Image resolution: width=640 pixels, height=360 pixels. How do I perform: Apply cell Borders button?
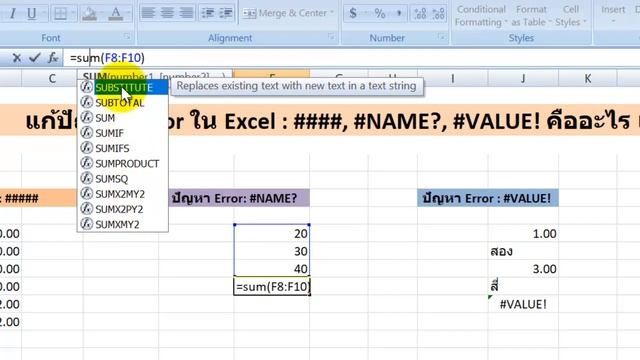click(x=60, y=14)
